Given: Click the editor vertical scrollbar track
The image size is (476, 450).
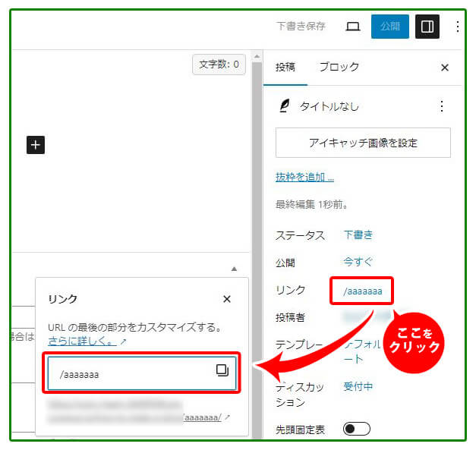Looking at the screenshot, I should (x=257, y=249).
